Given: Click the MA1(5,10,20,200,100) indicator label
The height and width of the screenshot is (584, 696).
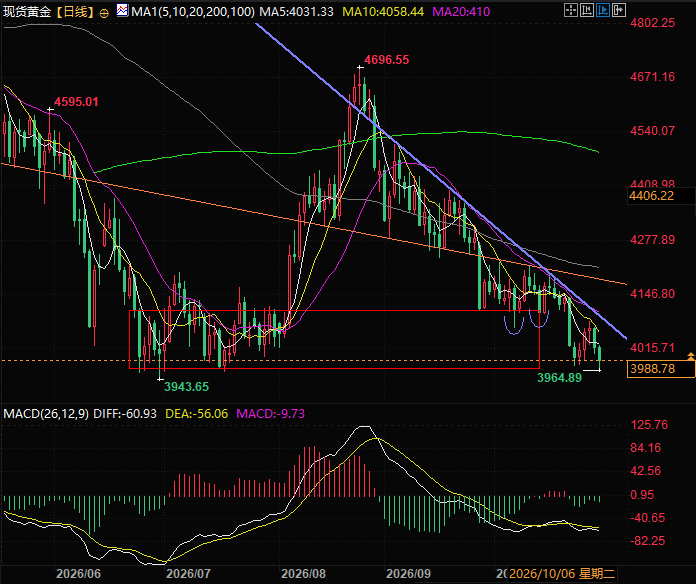Looking at the screenshot, I should [193, 12].
